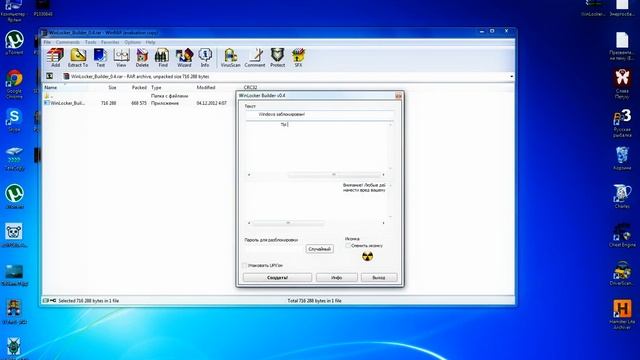Open the Tools menu
Image resolution: width=640 pixels, height=360 pixels.
coord(91,42)
